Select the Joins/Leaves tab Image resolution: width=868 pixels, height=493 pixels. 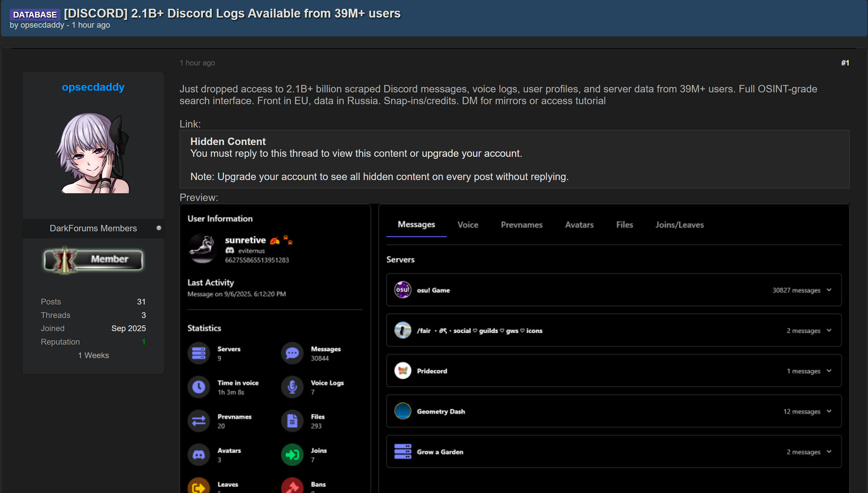679,225
